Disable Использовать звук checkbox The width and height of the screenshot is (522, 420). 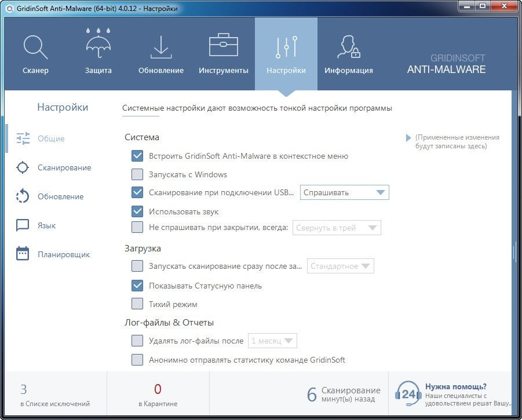tap(137, 211)
